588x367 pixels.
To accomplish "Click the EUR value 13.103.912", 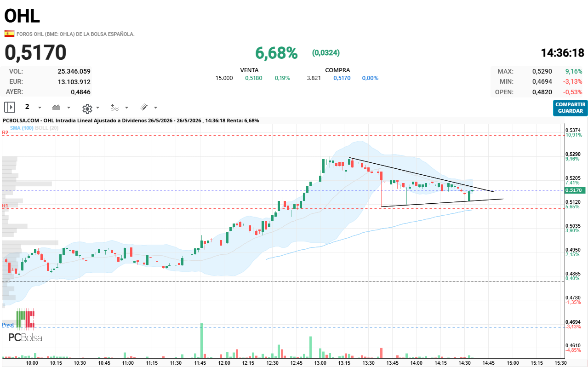I will pos(74,82).
